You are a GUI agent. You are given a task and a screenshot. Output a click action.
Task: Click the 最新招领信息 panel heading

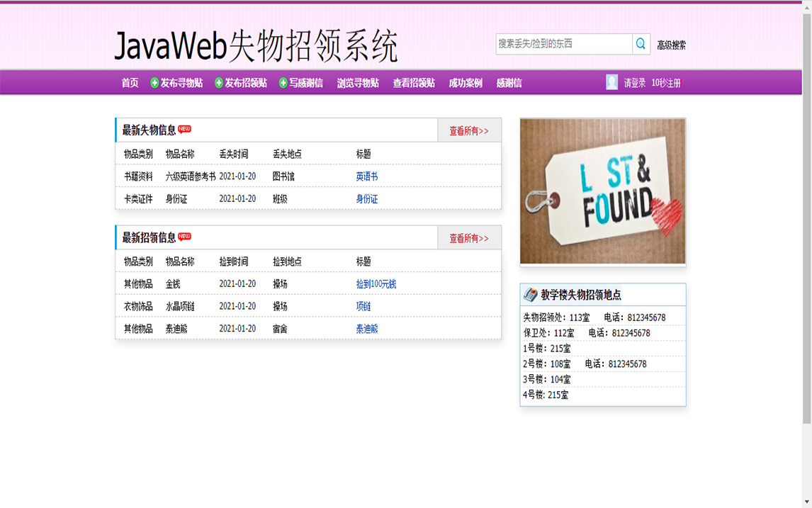tap(149, 237)
